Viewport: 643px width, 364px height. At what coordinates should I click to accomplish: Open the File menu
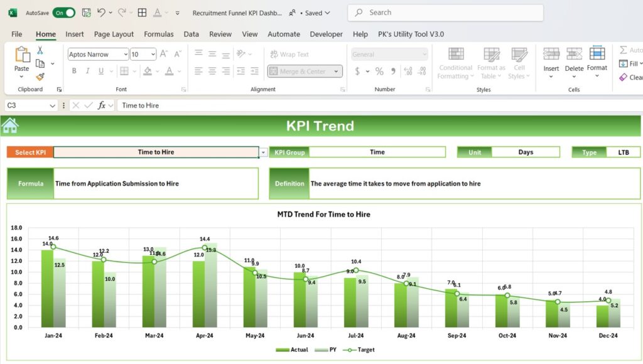coord(17,34)
